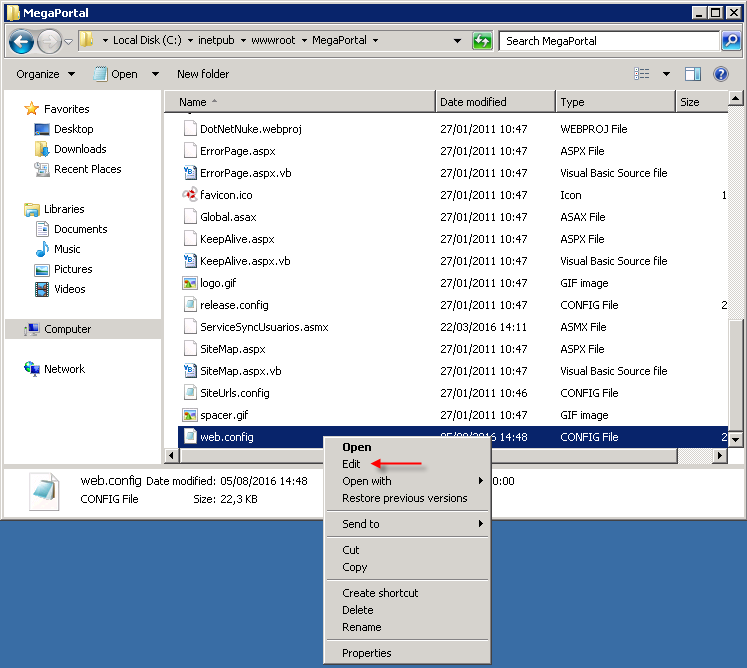Select the favicon.ico file icon
The height and width of the screenshot is (668, 747).
[190, 195]
